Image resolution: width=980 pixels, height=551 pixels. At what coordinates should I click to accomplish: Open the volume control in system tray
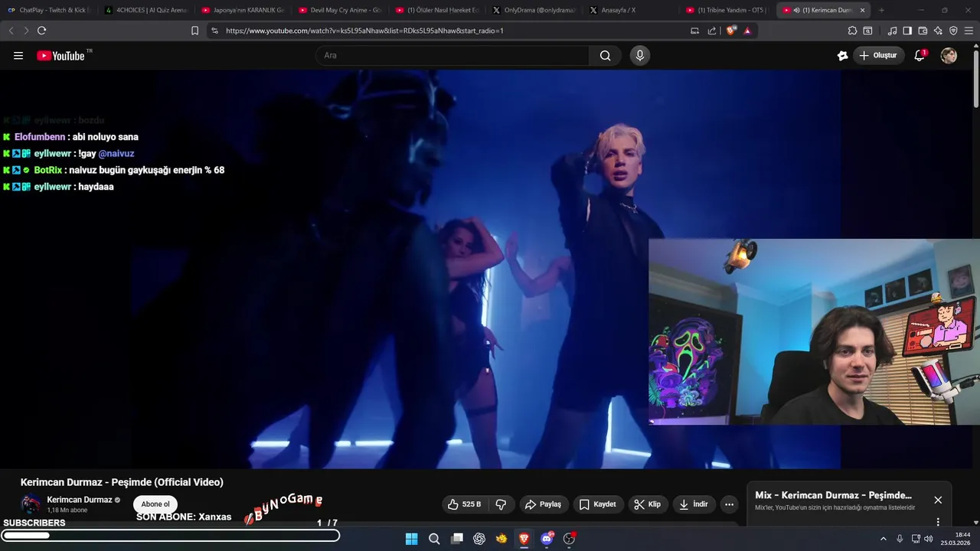pyautogui.click(x=929, y=539)
